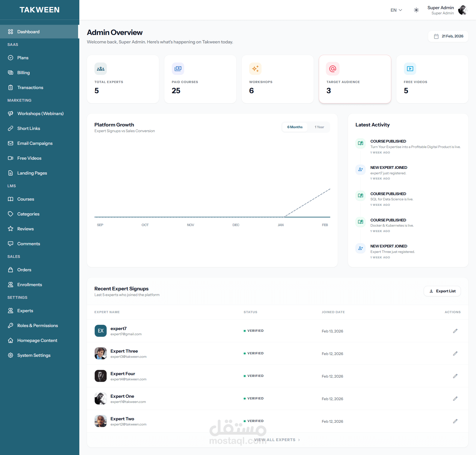
Task: Click the Target Audience at-sign icon
Action: [x=332, y=69]
